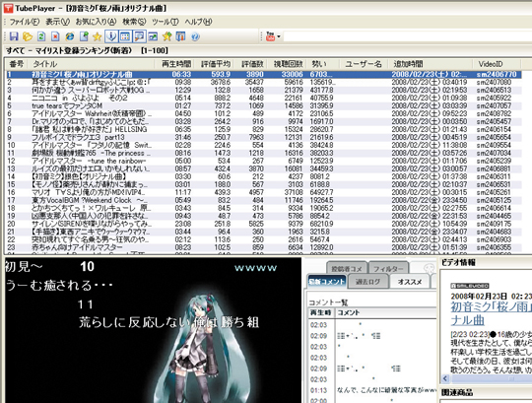532x403 pixels.
Task: Open the ファイル(F) menu
Action: point(24,22)
